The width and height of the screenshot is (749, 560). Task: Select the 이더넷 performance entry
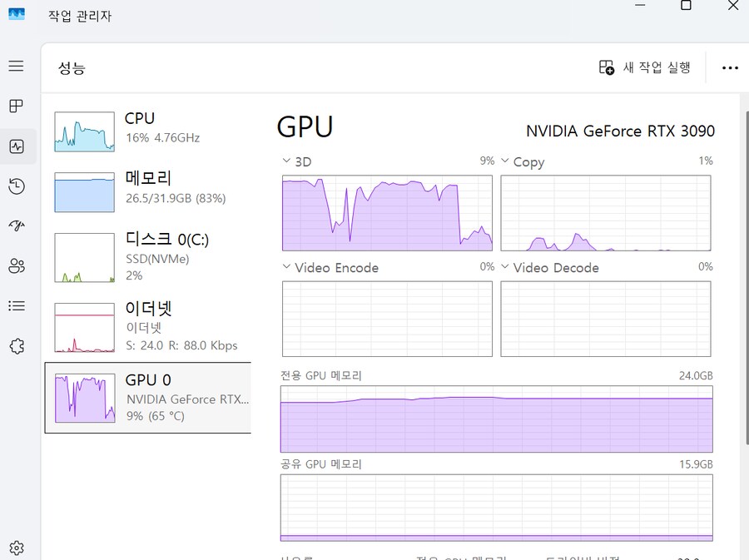click(x=147, y=327)
